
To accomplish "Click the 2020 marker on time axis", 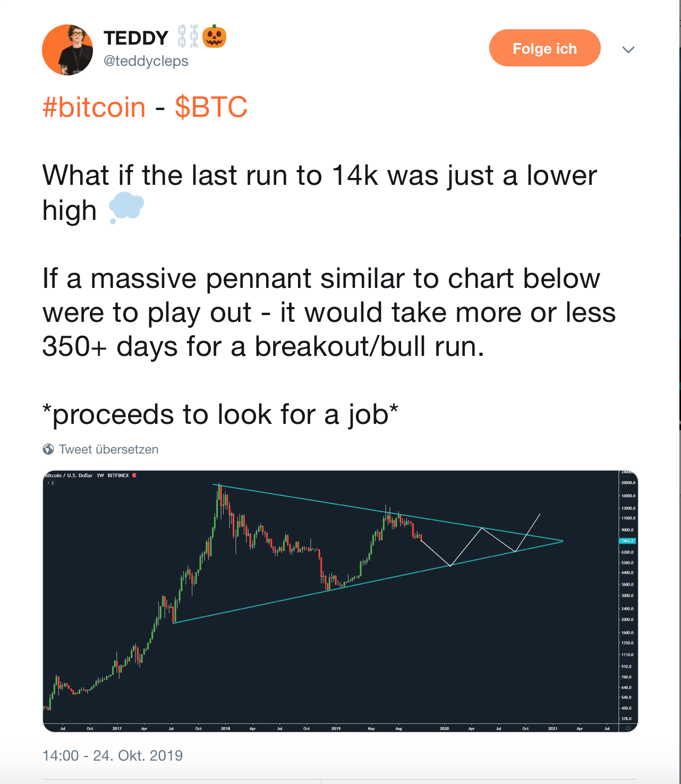I will pyautogui.click(x=444, y=728).
